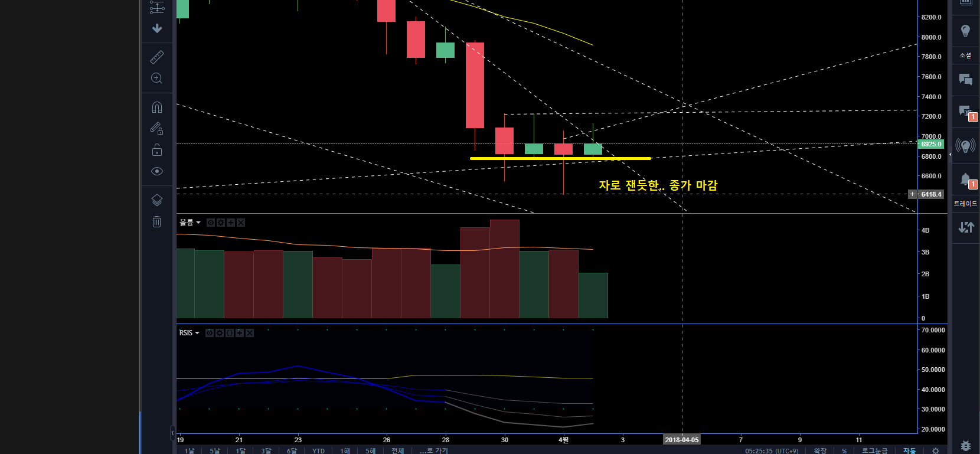Toggle visibility of the 볼륨 indicator
This screenshot has width=980, height=454.
coord(210,223)
